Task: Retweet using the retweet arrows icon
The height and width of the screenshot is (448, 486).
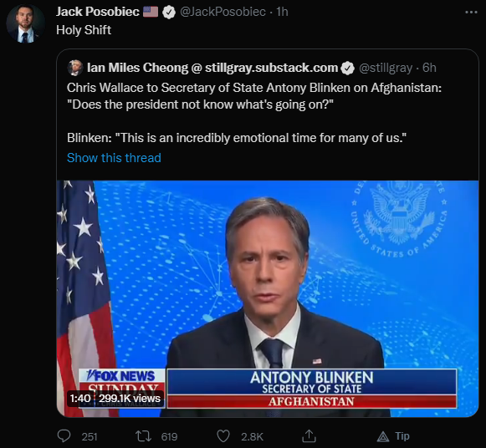Action: click(144, 436)
